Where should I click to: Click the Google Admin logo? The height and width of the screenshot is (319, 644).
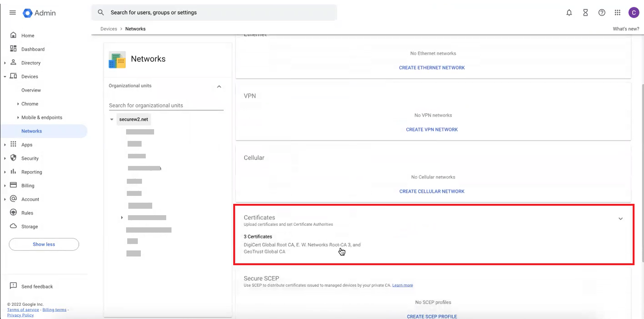pyautogui.click(x=39, y=13)
